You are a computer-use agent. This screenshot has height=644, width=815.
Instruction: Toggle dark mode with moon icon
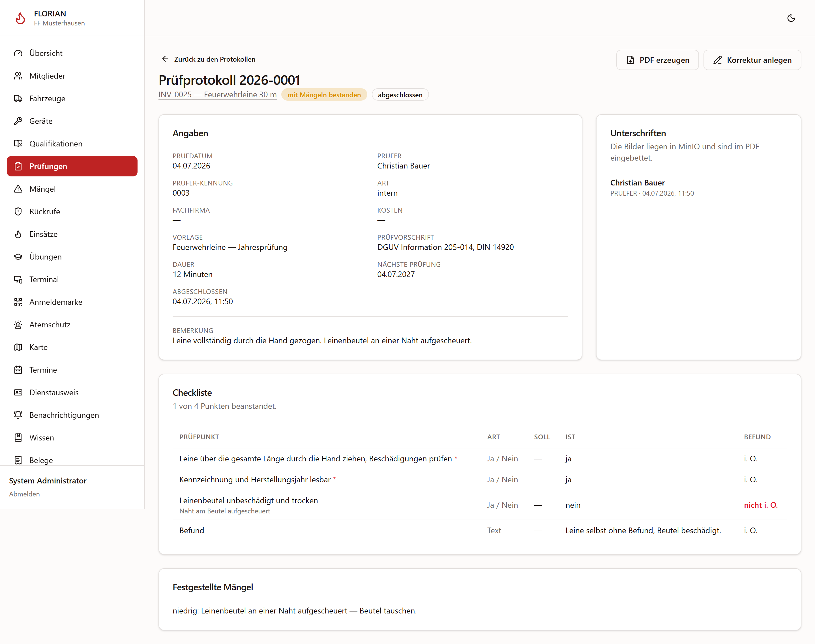(791, 18)
